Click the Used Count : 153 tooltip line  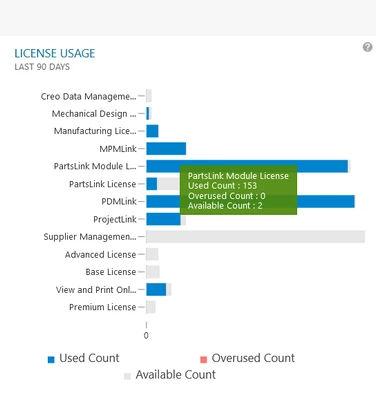coord(222,186)
